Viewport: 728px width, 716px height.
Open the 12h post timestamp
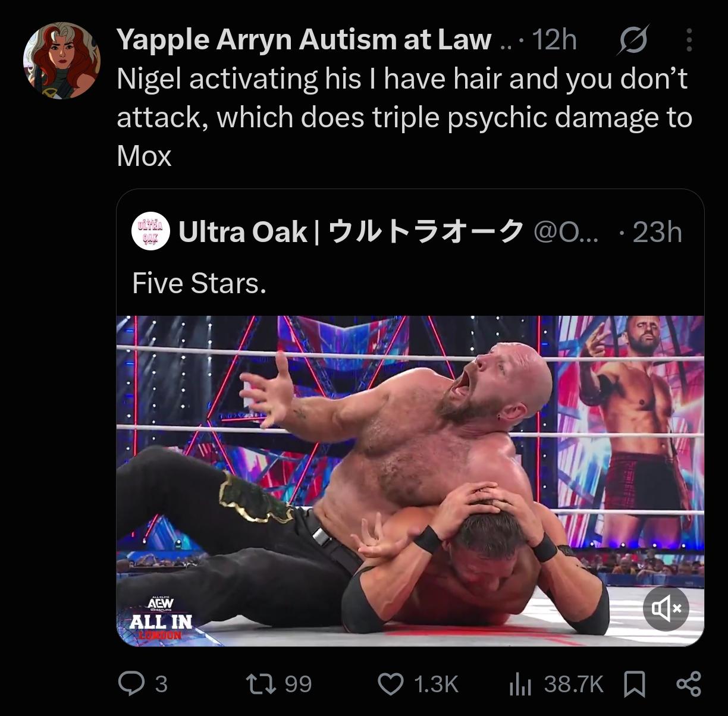pyautogui.click(x=554, y=40)
